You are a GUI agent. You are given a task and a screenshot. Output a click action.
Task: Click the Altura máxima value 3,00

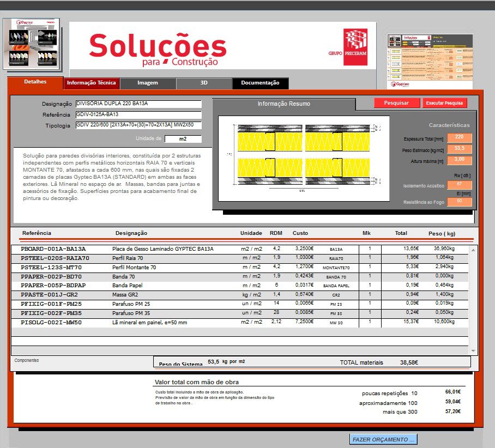(460, 160)
